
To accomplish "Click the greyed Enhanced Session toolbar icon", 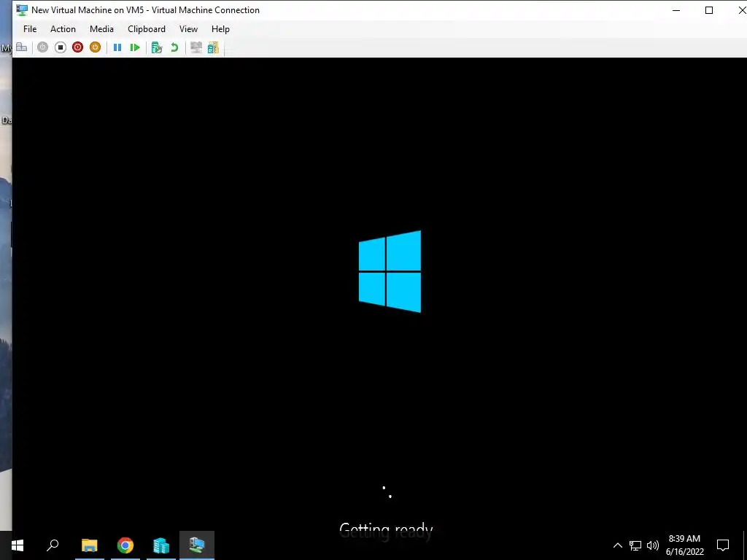I will tap(196, 47).
